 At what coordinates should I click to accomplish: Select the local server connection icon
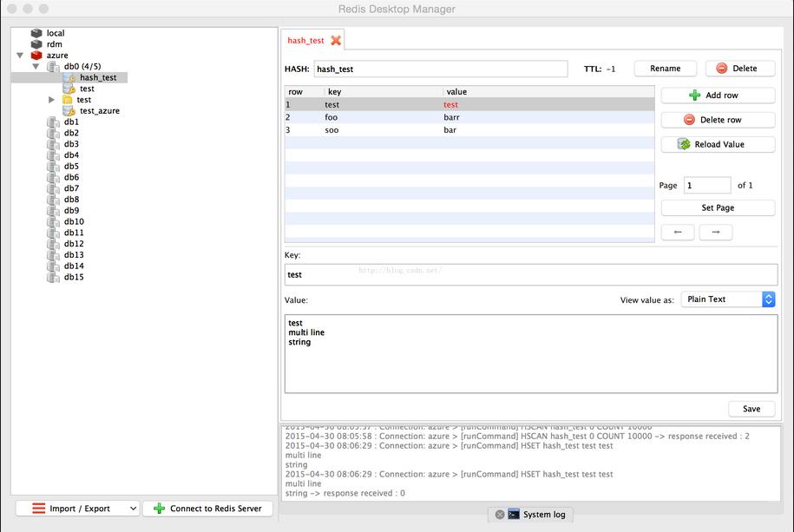[36, 33]
